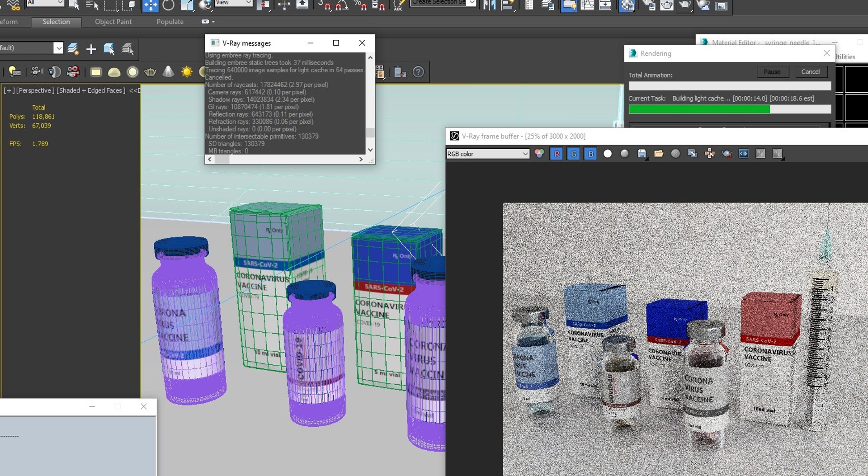Toggle the Blue channel in frame buffer
Image resolution: width=868 pixels, height=476 pixels.
[590, 154]
